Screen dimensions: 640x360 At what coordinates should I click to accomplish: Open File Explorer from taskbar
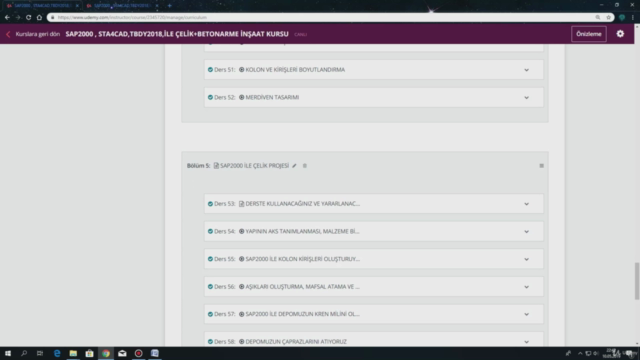point(73,353)
